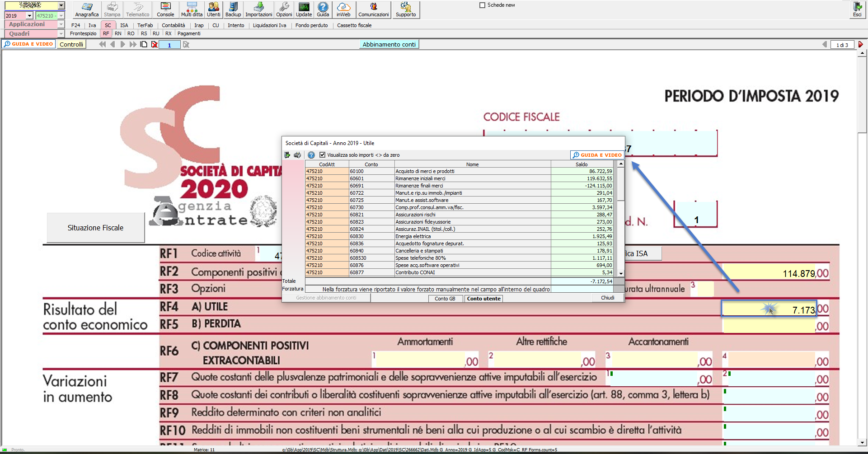Go to previous page gray arrow
Viewport: 868px width, 454px height.
click(825, 44)
